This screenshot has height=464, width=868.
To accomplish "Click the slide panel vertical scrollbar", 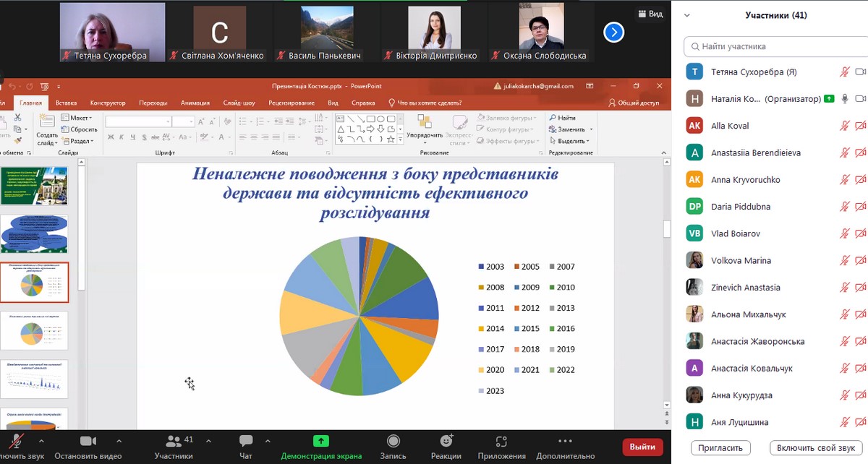I will pyautogui.click(x=82, y=231).
